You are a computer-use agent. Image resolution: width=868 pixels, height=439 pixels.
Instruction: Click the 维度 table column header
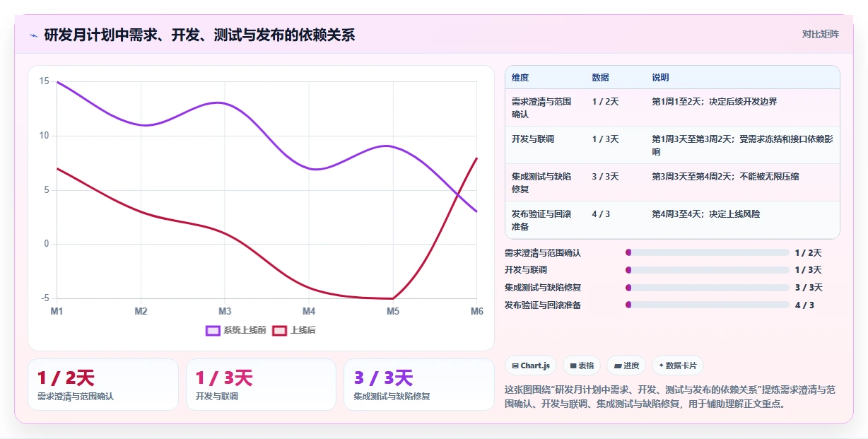pos(520,78)
